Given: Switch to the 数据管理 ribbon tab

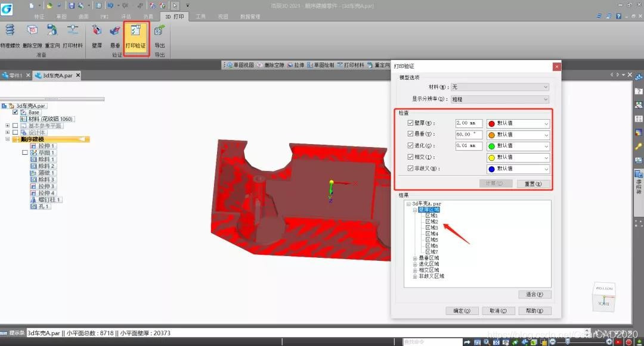Looking at the screenshot, I should click(x=250, y=17).
